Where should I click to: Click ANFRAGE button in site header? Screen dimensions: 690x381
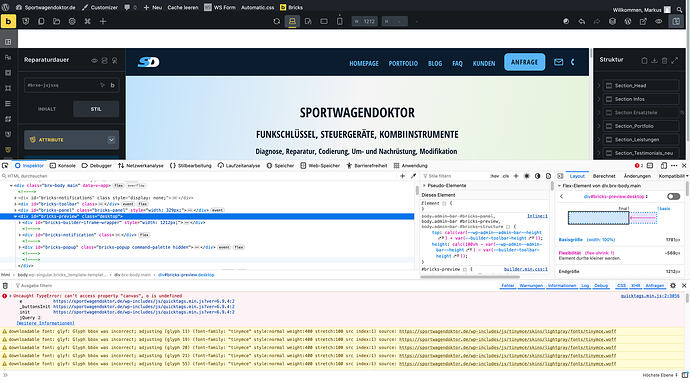pyautogui.click(x=525, y=62)
